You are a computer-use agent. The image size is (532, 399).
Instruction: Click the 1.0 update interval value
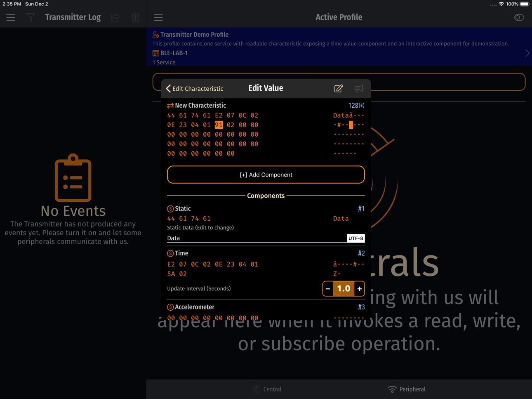point(344,289)
